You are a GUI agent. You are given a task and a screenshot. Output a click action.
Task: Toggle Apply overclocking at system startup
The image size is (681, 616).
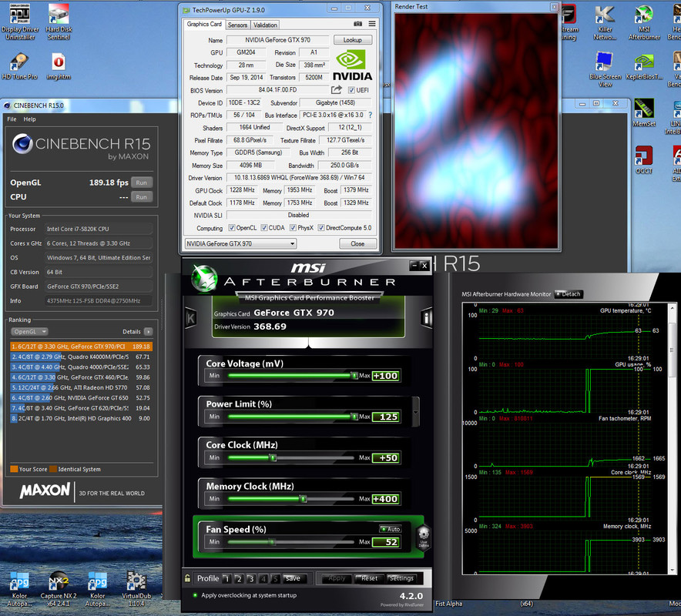195,595
